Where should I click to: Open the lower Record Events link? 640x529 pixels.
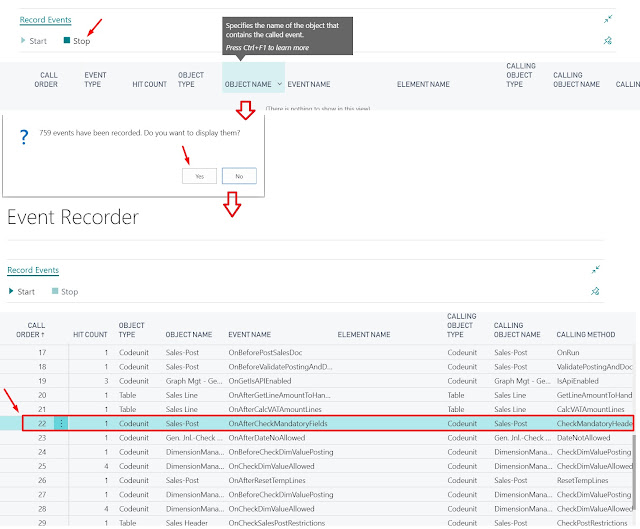click(33, 270)
